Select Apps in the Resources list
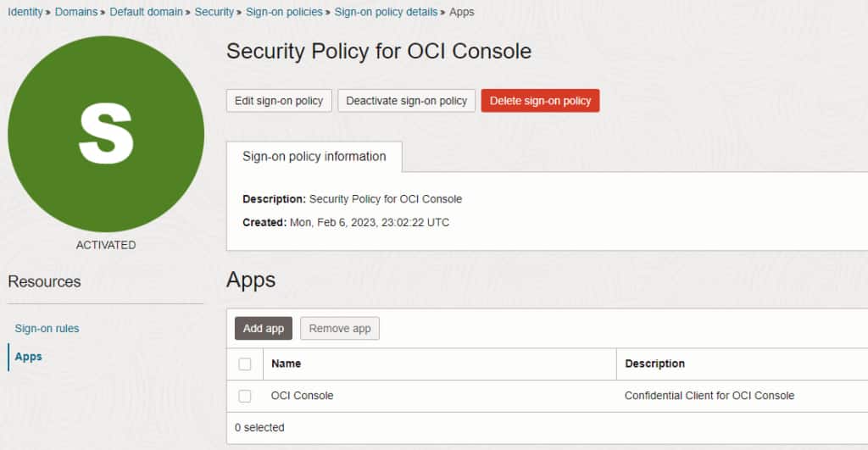 tap(28, 357)
